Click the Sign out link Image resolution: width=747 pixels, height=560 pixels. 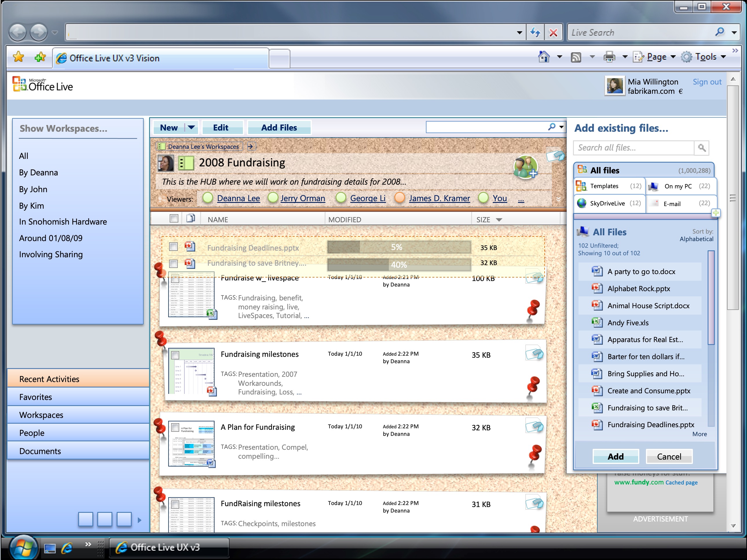click(x=707, y=82)
